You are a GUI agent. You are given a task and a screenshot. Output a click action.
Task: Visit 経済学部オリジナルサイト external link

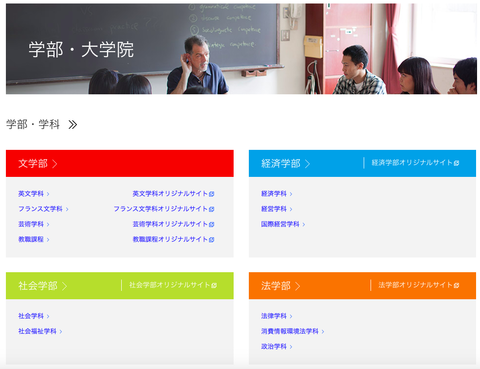[412, 163]
